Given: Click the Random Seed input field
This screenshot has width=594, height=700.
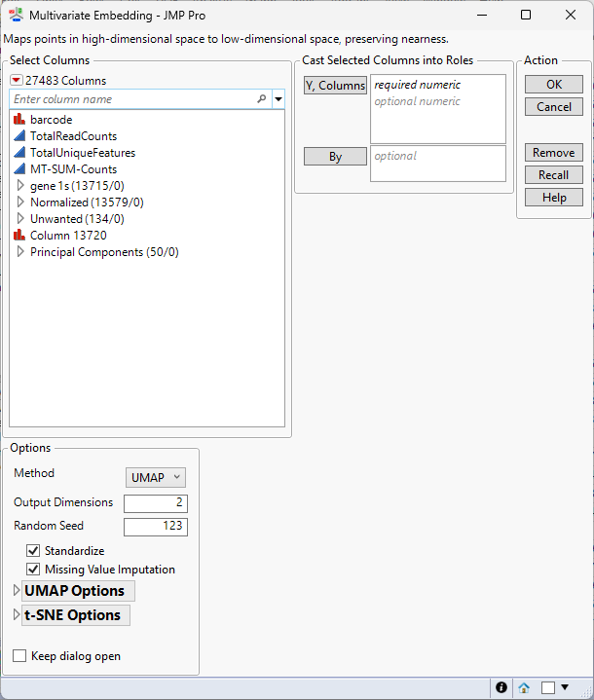Looking at the screenshot, I should click(156, 527).
